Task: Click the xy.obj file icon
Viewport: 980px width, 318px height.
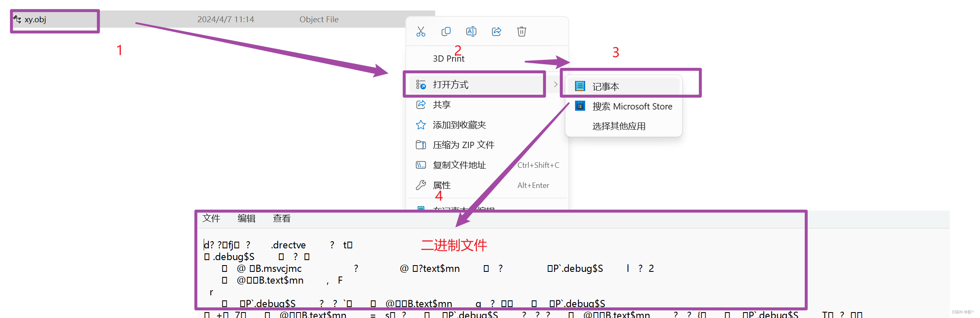Action: pos(17,19)
